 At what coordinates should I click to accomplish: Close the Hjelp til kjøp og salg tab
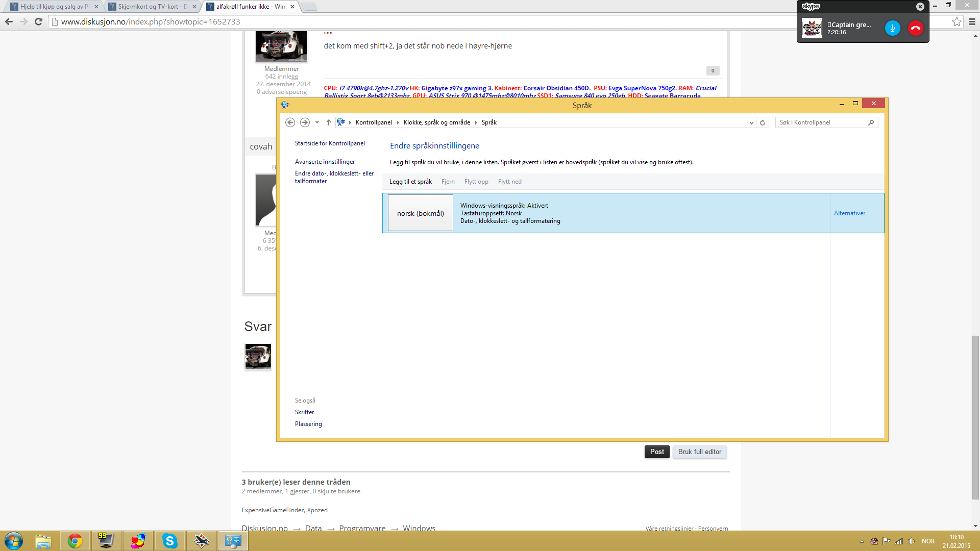(96, 7)
